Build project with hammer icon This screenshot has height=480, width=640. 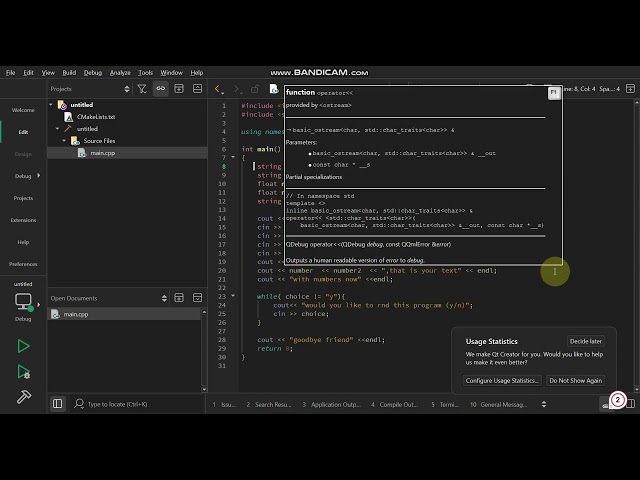tap(23, 396)
